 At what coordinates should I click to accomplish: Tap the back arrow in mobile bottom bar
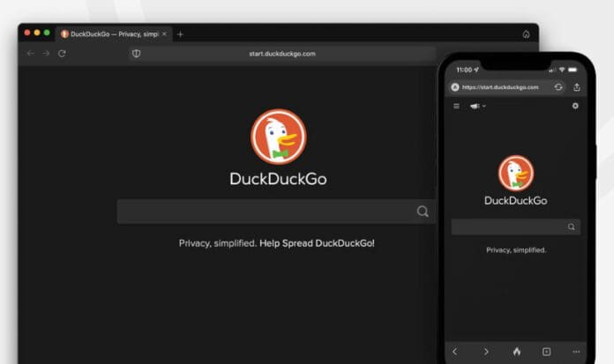(x=455, y=352)
